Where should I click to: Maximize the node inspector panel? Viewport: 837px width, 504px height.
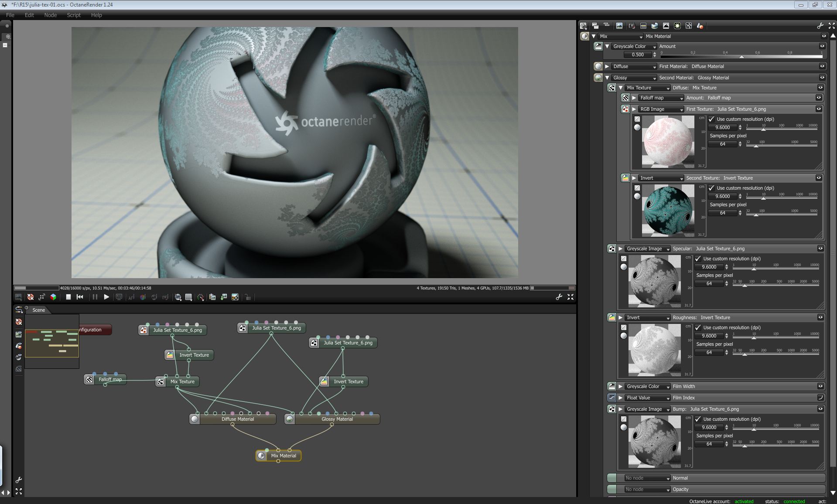click(832, 26)
